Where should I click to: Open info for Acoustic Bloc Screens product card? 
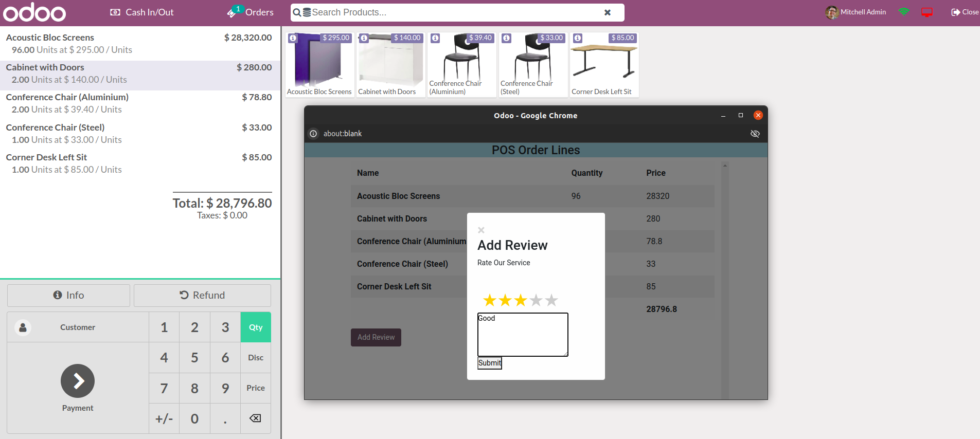pyautogui.click(x=293, y=38)
